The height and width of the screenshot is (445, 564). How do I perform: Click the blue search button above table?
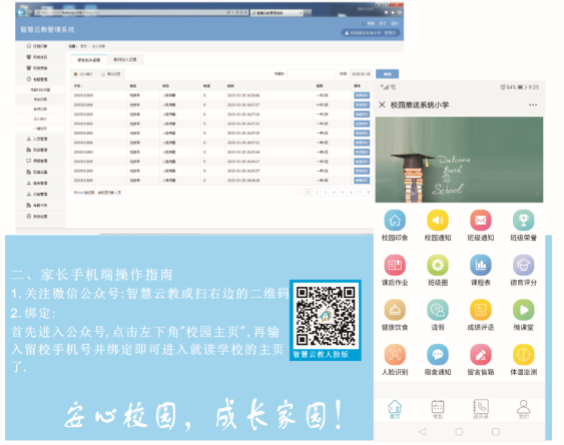tap(387, 74)
